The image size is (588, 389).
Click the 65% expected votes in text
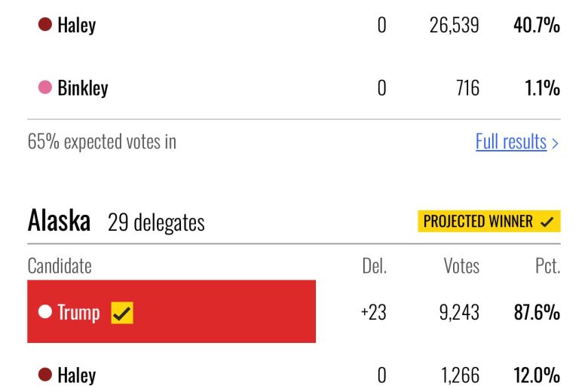point(102,142)
